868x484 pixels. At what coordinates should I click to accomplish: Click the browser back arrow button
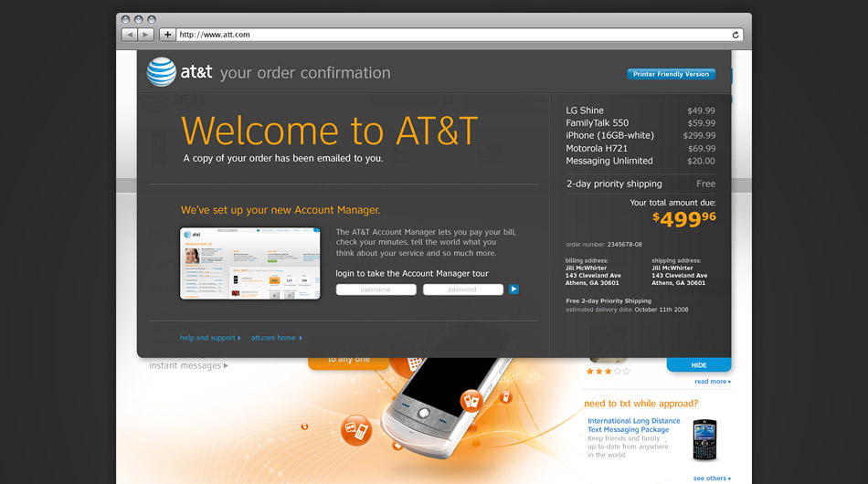[130, 35]
